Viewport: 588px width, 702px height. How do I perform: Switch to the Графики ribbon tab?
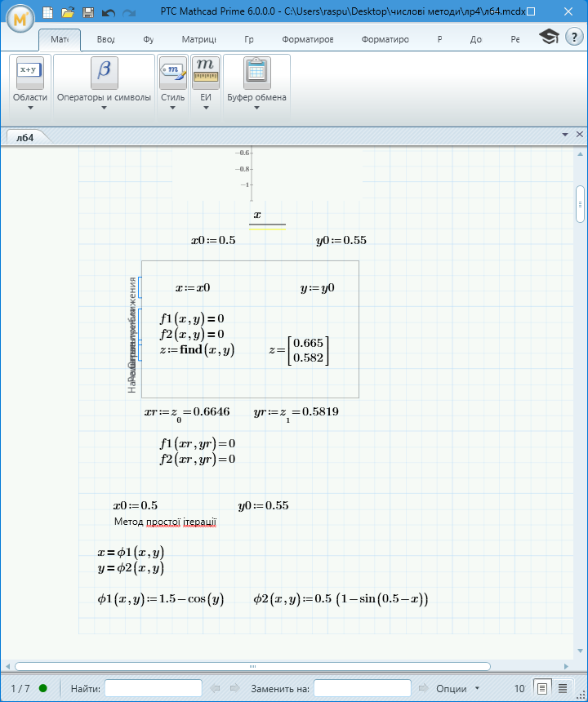(x=249, y=39)
